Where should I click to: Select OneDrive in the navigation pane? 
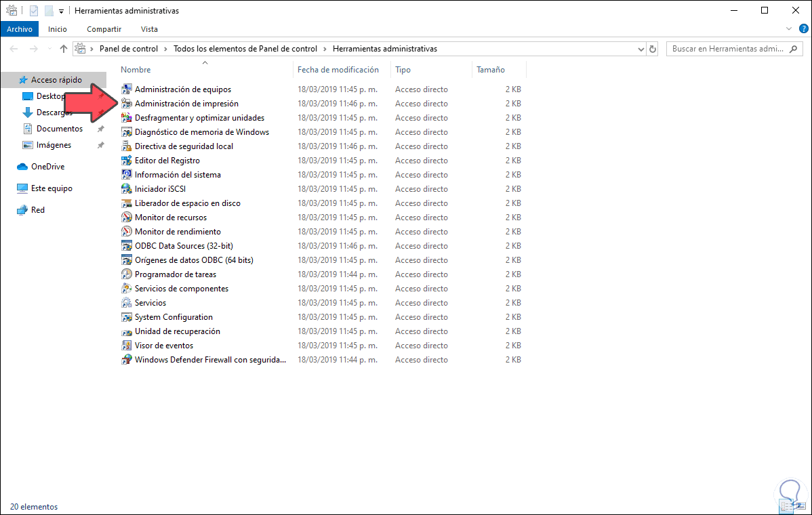(x=47, y=167)
